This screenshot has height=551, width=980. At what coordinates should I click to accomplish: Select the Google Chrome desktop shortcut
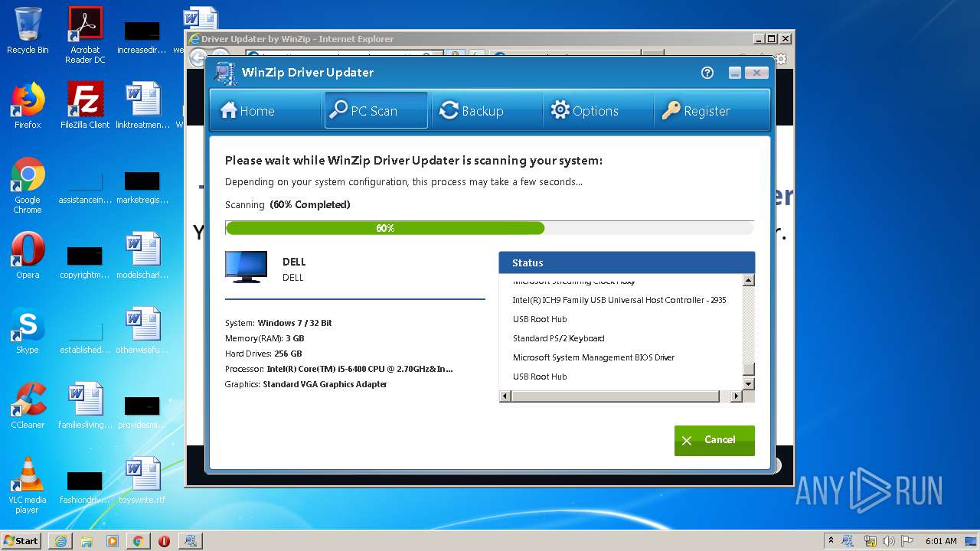tap(28, 186)
